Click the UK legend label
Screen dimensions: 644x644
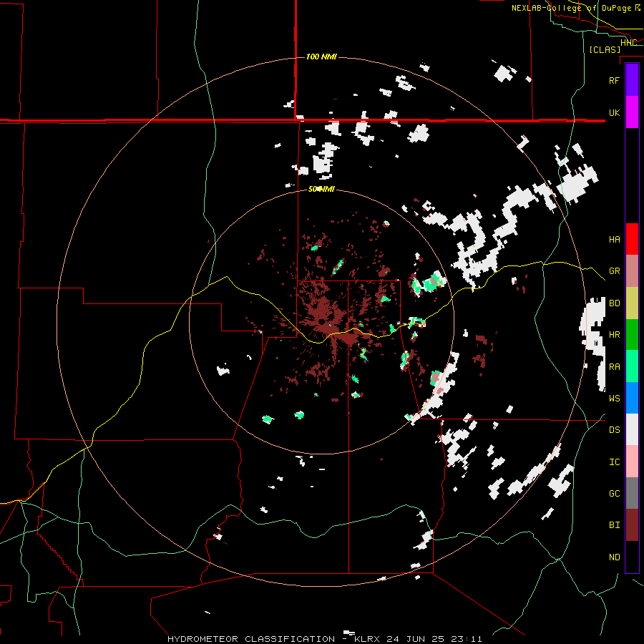[x=615, y=112]
